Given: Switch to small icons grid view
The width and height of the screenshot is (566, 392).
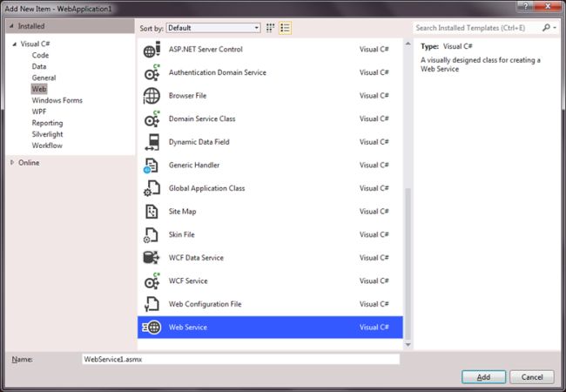Looking at the screenshot, I should click(x=270, y=28).
